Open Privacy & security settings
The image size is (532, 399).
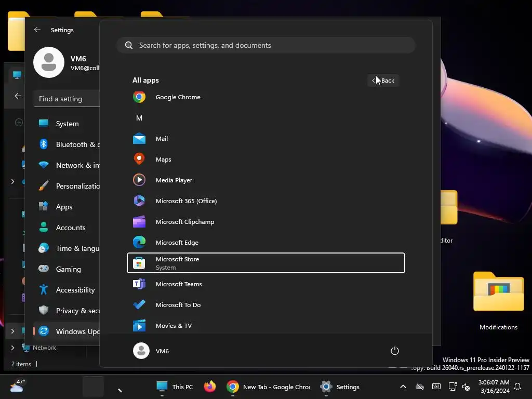pos(67,311)
